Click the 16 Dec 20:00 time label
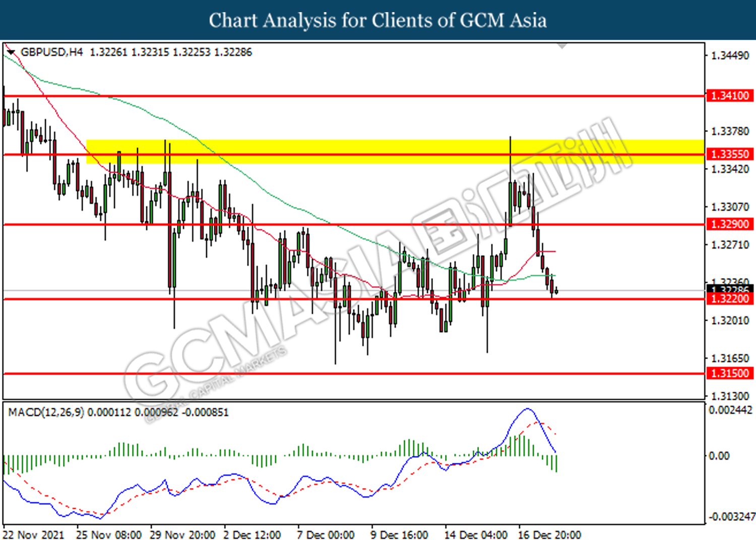 click(549, 534)
